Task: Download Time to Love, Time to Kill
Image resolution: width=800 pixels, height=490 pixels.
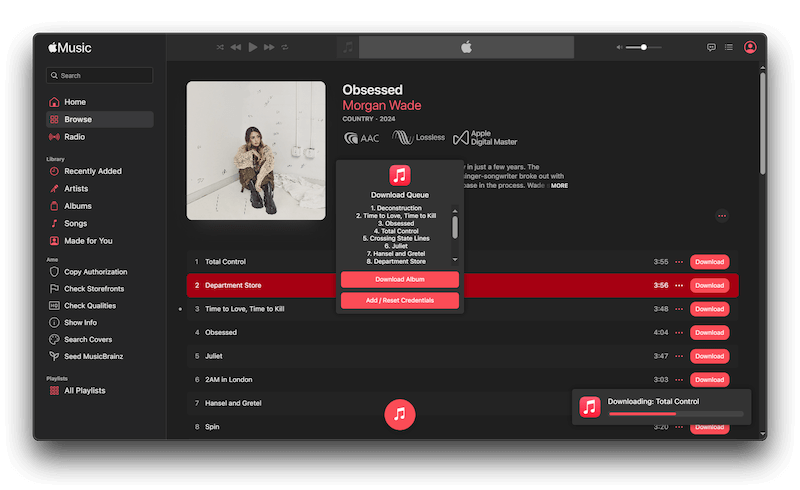Action: [709, 309]
